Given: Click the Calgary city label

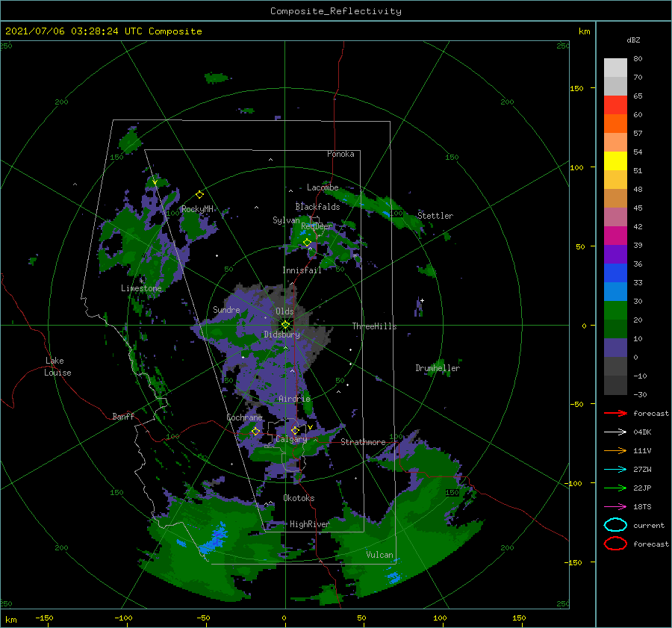Looking at the screenshot, I should [291, 439].
